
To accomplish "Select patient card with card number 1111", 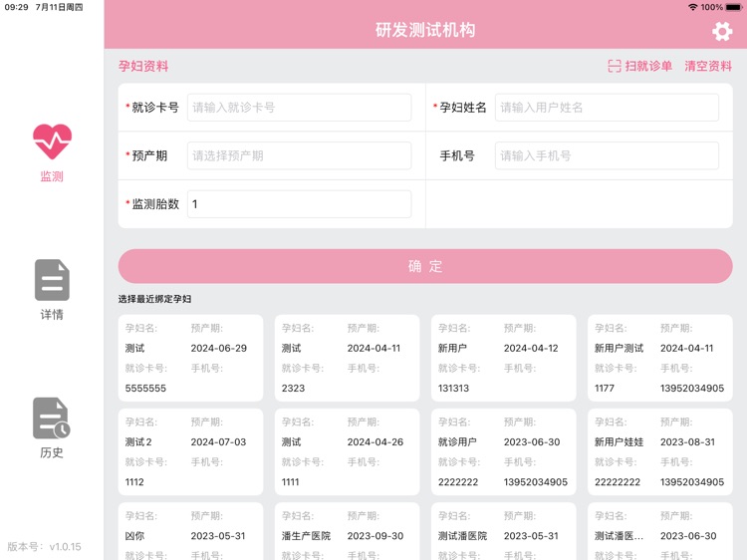I will pyautogui.click(x=348, y=451).
